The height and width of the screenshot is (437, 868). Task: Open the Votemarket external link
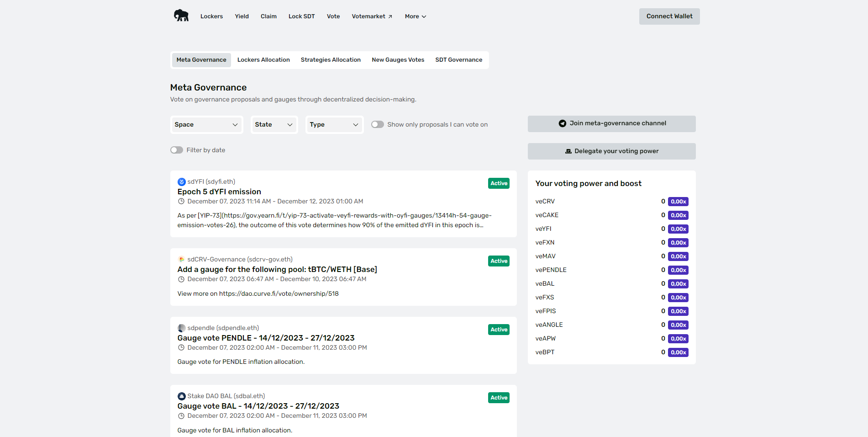(372, 16)
